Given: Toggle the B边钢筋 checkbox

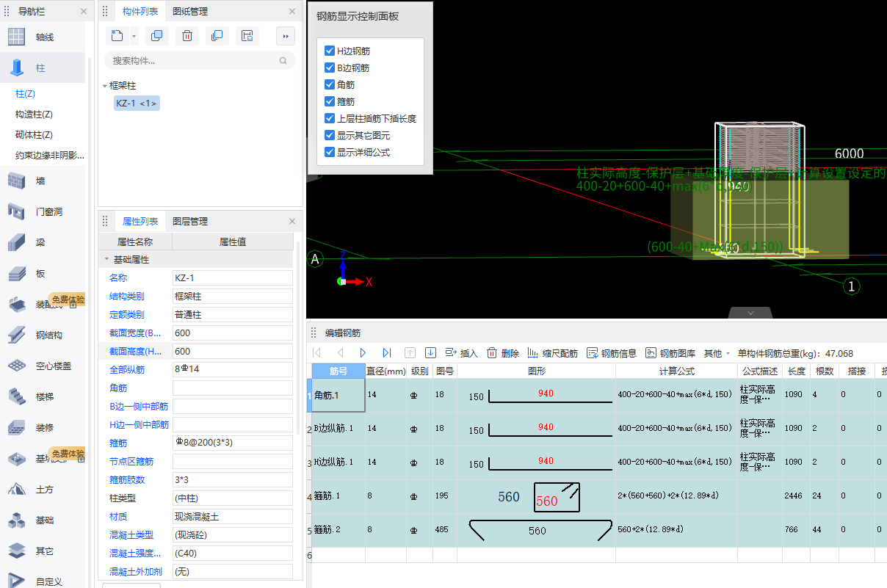Looking at the screenshot, I should click(x=330, y=68).
